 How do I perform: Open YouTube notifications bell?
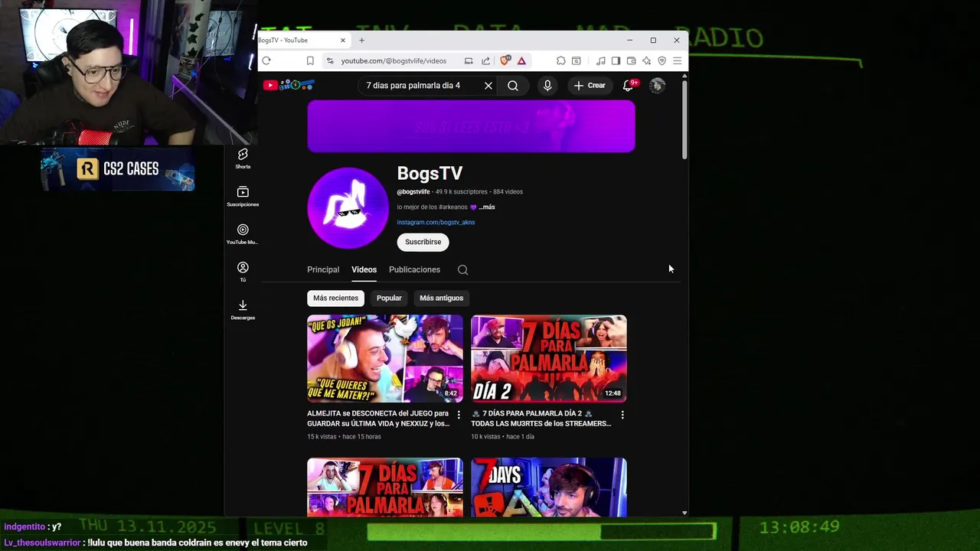[628, 86]
